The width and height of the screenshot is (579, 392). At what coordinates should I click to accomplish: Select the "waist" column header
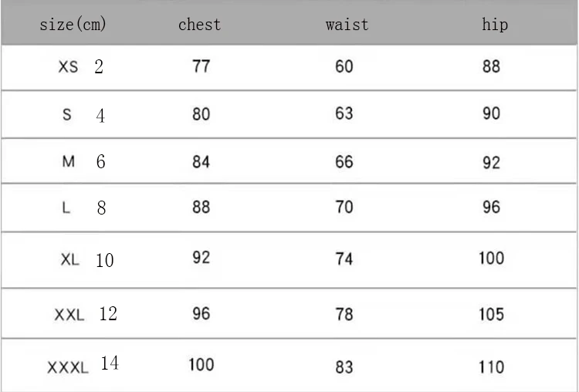pyautogui.click(x=347, y=25)
